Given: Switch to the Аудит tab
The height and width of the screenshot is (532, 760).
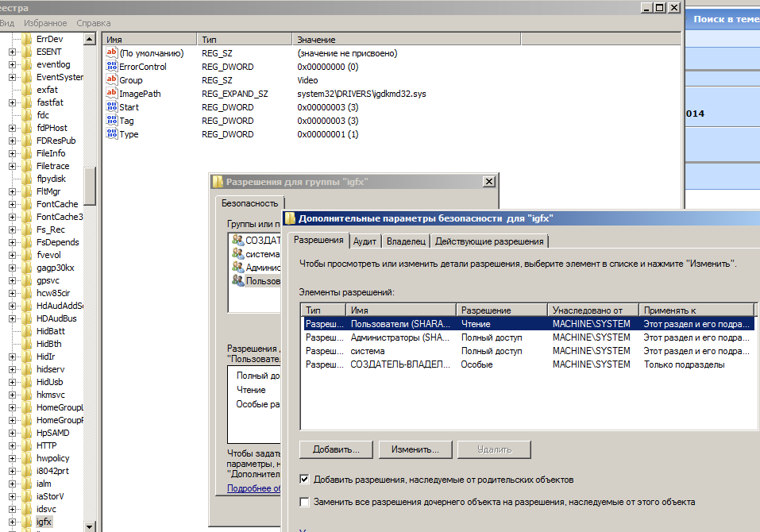Looking at the screenshot, I should coord(365,241).
